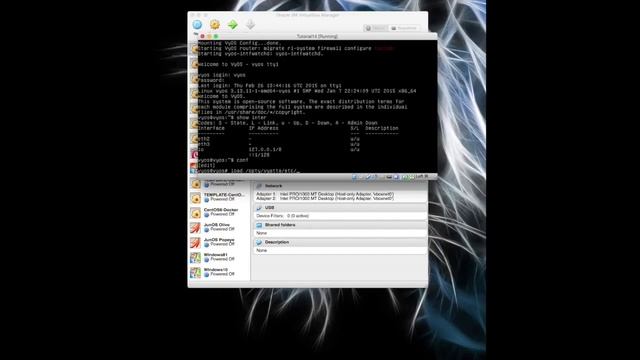Select the JunOS Olive VM name
Viewport: 640px width, 360px height.
(217, 225)
